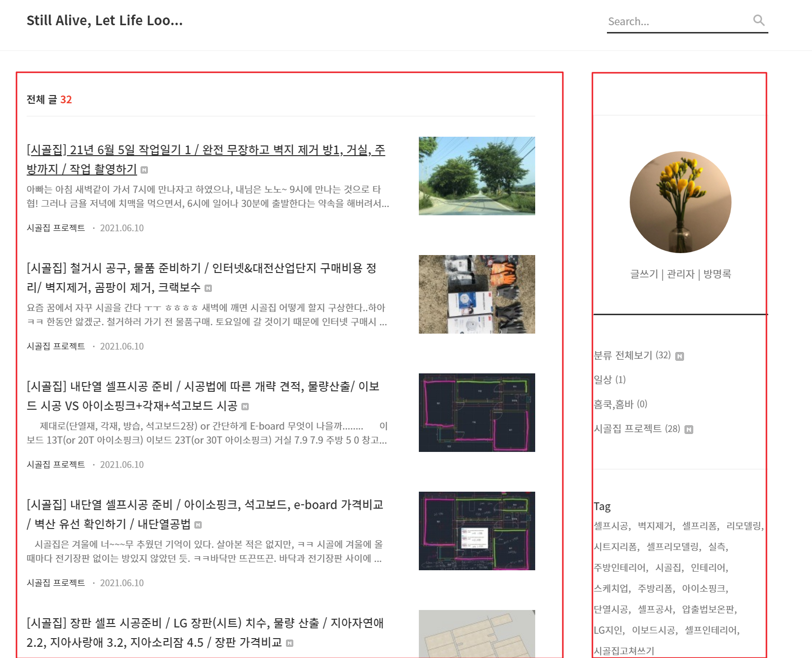Click tag 셀프시공
812x658 pixels.
point(611,526)
